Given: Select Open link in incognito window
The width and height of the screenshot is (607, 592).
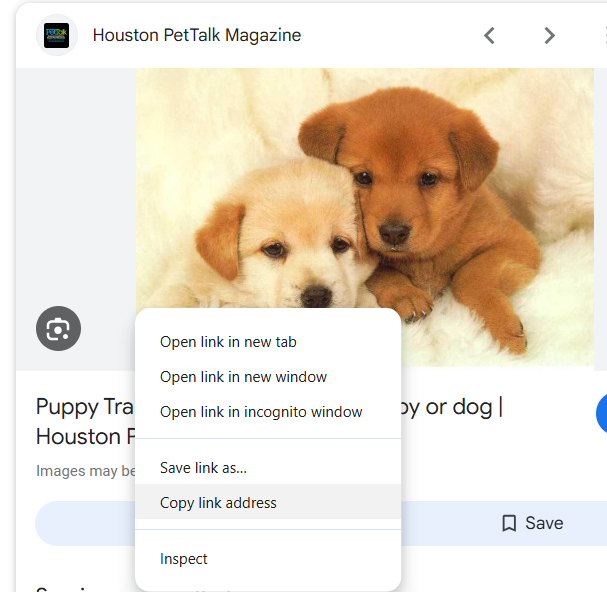Looking at the screenshot, I should pyautogui.click(x=261, y=412).
